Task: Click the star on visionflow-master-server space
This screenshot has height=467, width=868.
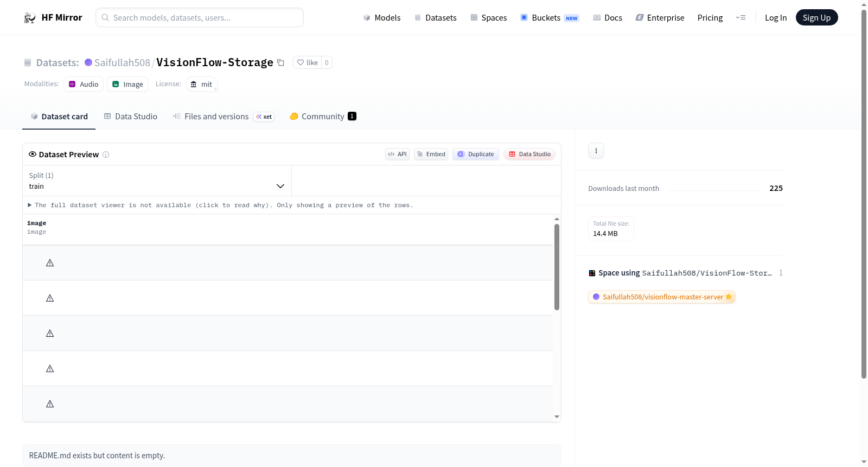Action: 729,297
